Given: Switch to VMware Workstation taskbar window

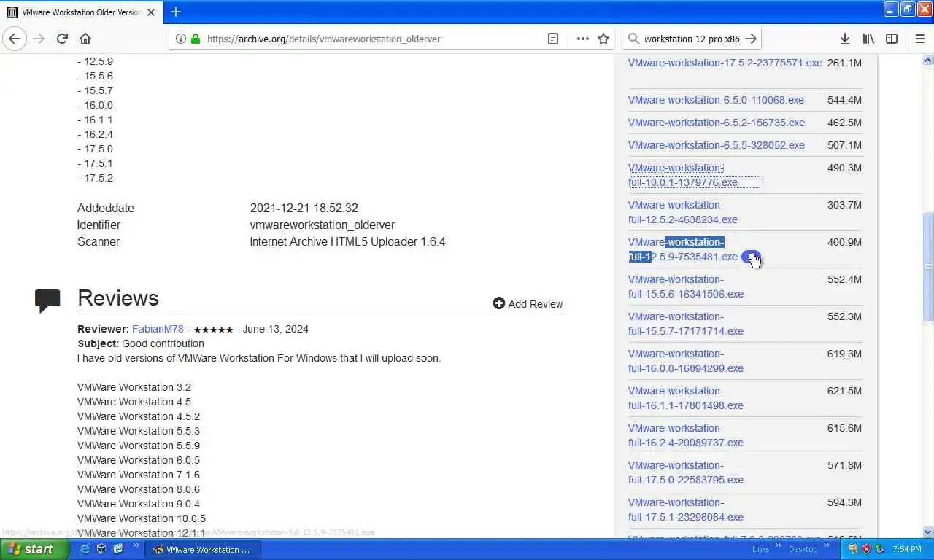Looking at the screenshot, I should 202,550.
